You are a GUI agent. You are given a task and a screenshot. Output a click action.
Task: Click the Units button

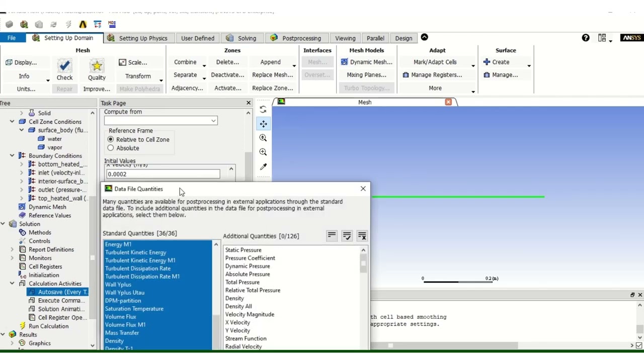coord(26,89)
